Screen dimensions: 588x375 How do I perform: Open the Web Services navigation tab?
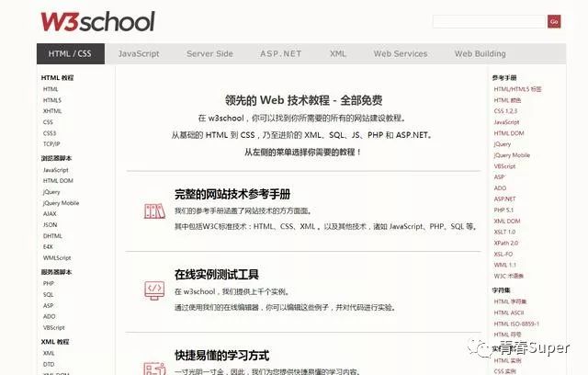401,53
